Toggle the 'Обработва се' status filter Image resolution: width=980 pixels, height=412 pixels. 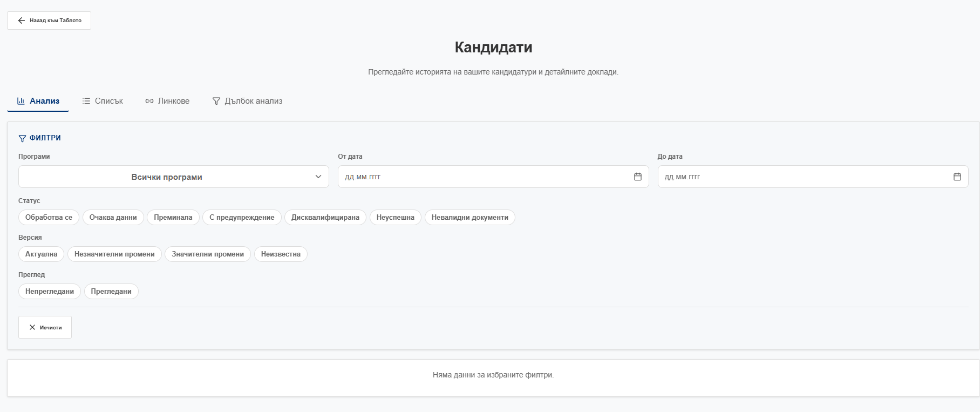[x=49, y=218]
